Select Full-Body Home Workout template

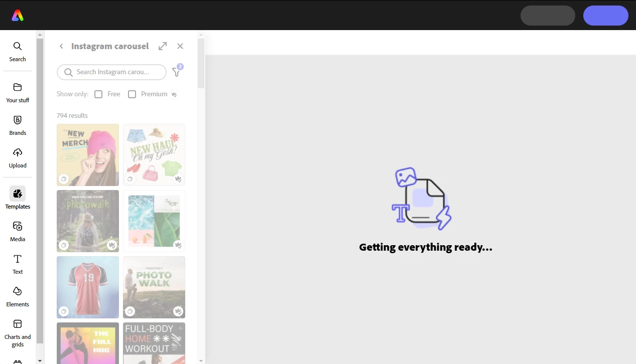click(154, 343)
